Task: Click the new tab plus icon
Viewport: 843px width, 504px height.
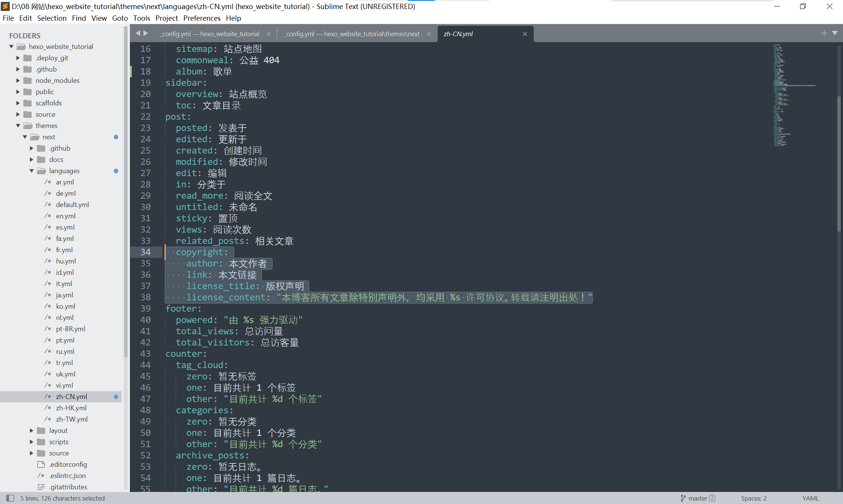Action: 824,33
